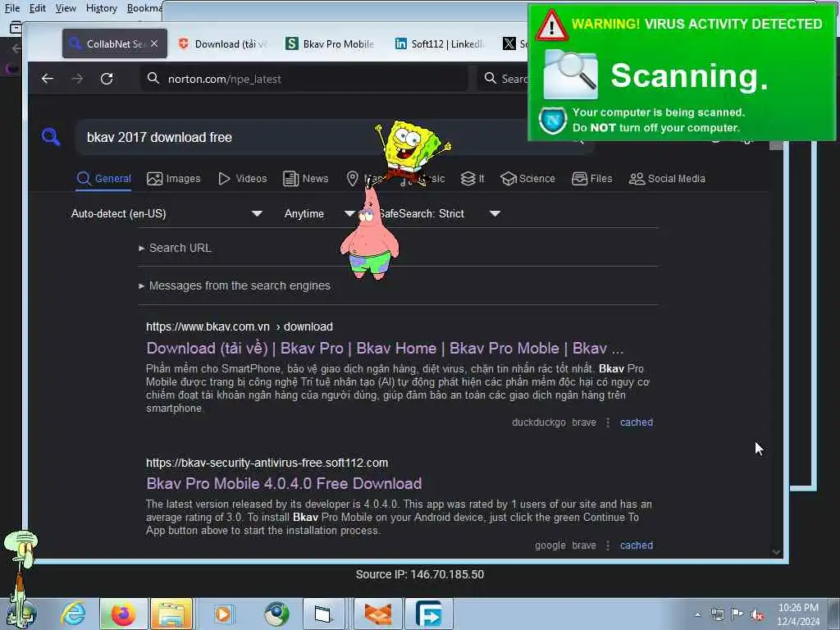This screenshot has height=630, width=840.
Task: Open the SafeSearch: Strict dropdown
Action: click(x=438, y=213)
